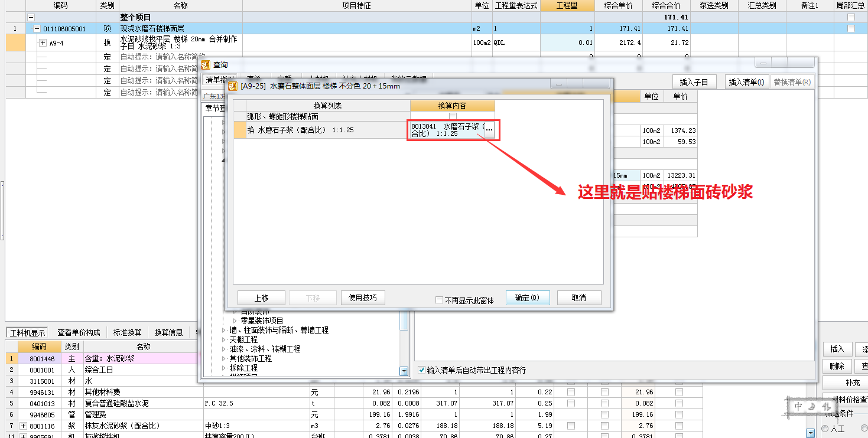The width and height of the screenshot is (868, 438).
Task: Click the 换算列表 column header
Action: coord(328,106)
